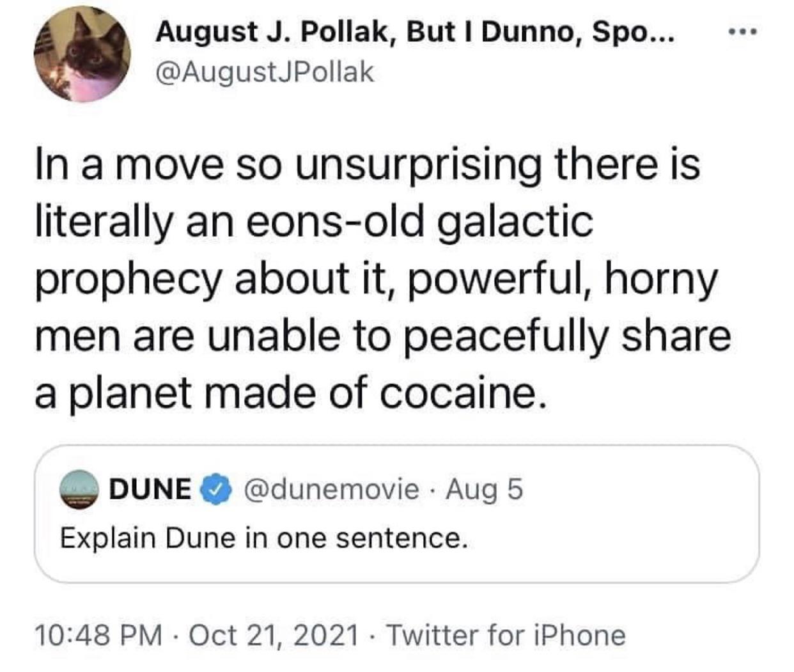Click the DUNE account avatar icon
794x672 pixels.
[81, 490]
